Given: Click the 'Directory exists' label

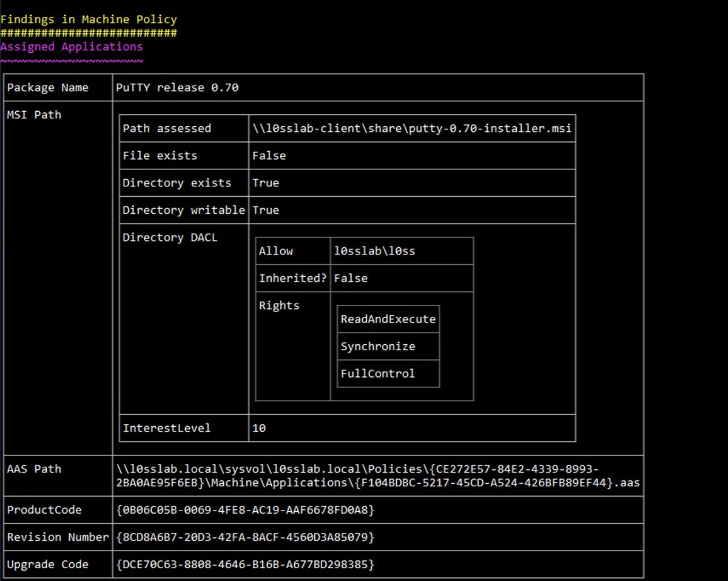Looking at the screenshot, I should pos(177,183).
